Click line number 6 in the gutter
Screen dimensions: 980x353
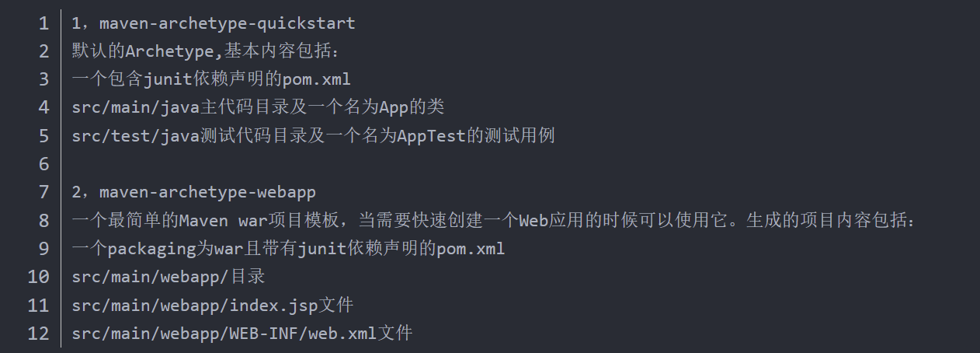coord(43,164)
